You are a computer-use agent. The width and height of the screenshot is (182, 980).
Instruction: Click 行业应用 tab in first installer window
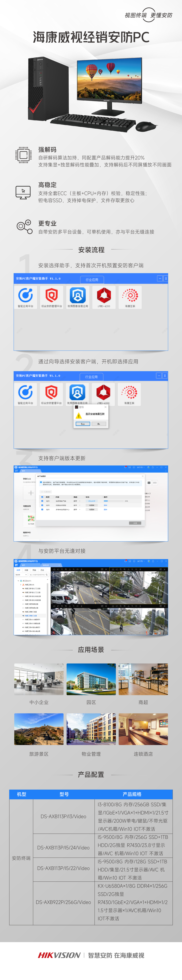pyautogui.click(x=92, y=280)
